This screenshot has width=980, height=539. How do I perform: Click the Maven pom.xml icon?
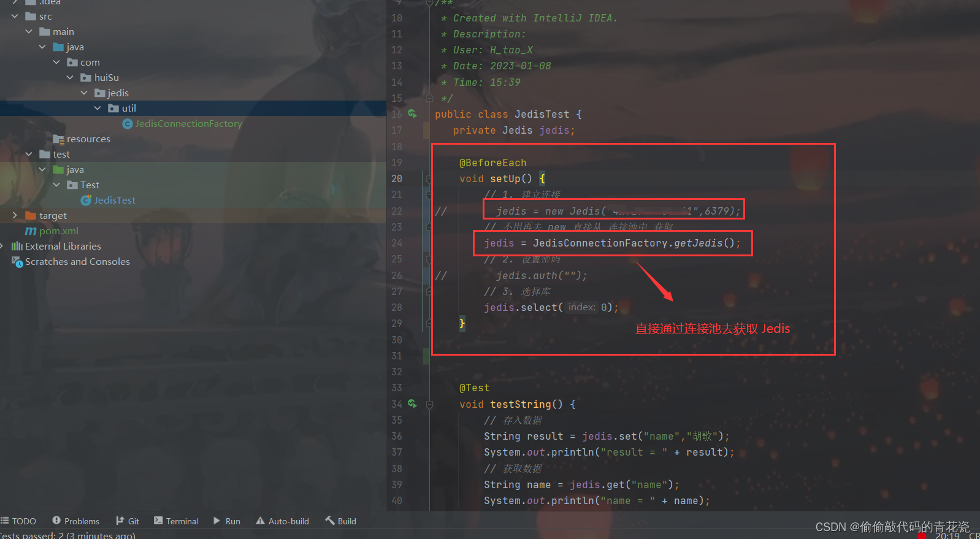[31, 231]
